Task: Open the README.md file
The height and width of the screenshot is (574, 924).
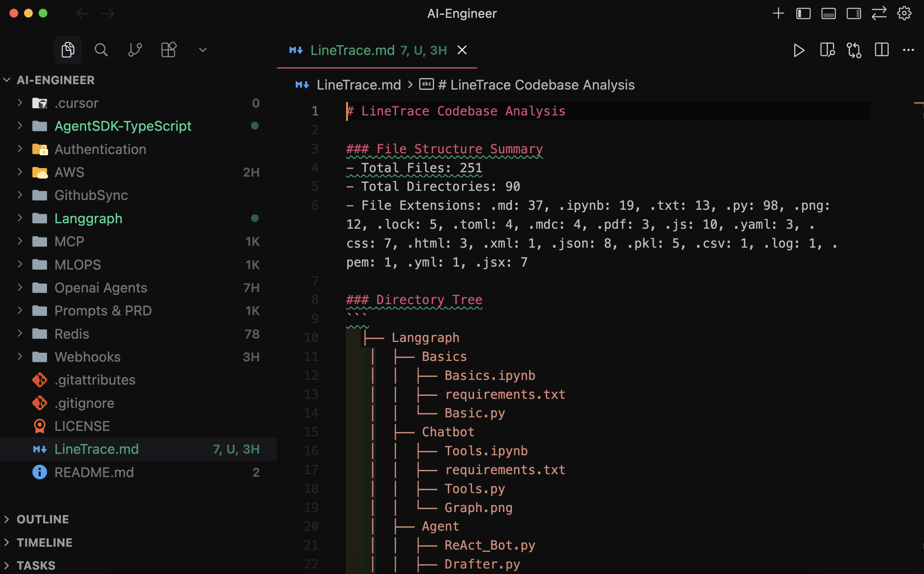Action: pos(138,472)
